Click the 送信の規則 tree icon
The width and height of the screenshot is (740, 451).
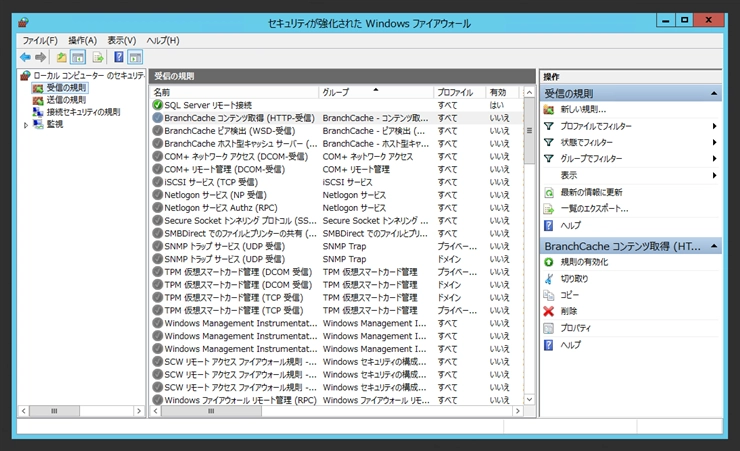(38, 100)
